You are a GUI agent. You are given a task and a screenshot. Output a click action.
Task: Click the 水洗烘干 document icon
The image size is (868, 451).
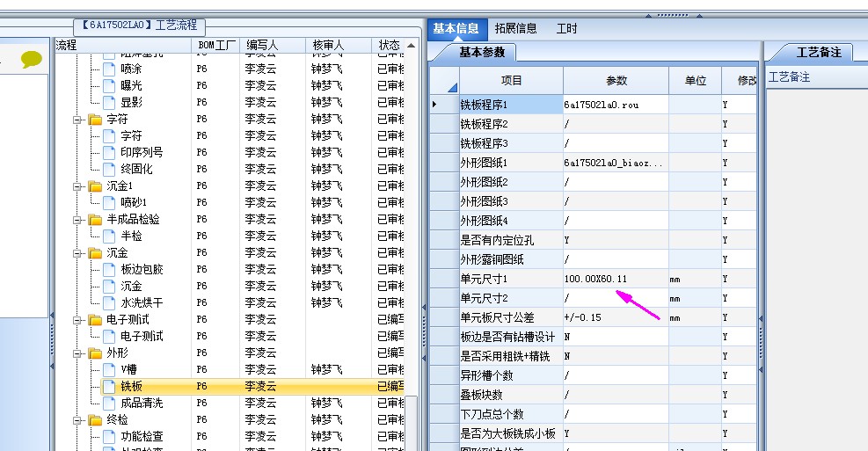tap(109, 302)
